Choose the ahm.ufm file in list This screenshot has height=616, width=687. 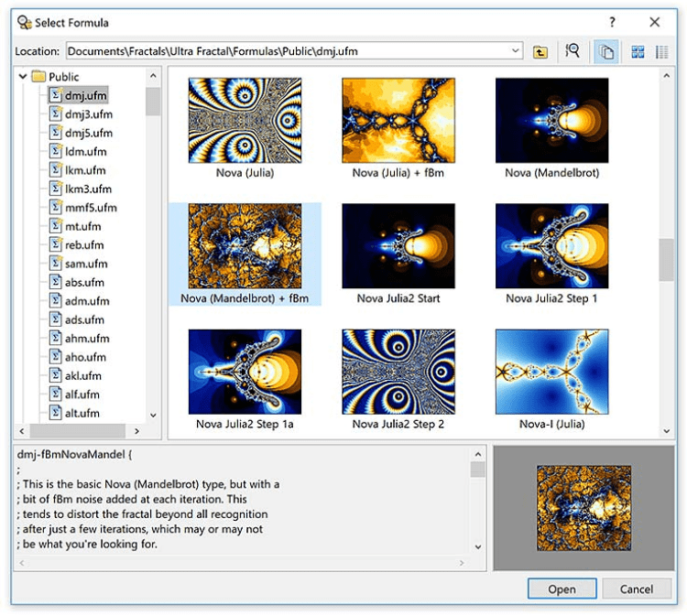[x=86, y=339]
